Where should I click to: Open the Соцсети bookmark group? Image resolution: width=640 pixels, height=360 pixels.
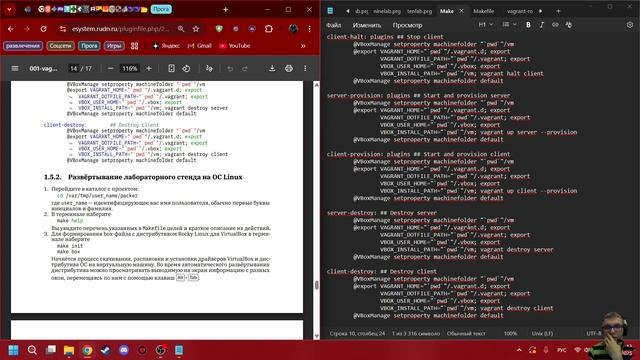tap(60, 46)
